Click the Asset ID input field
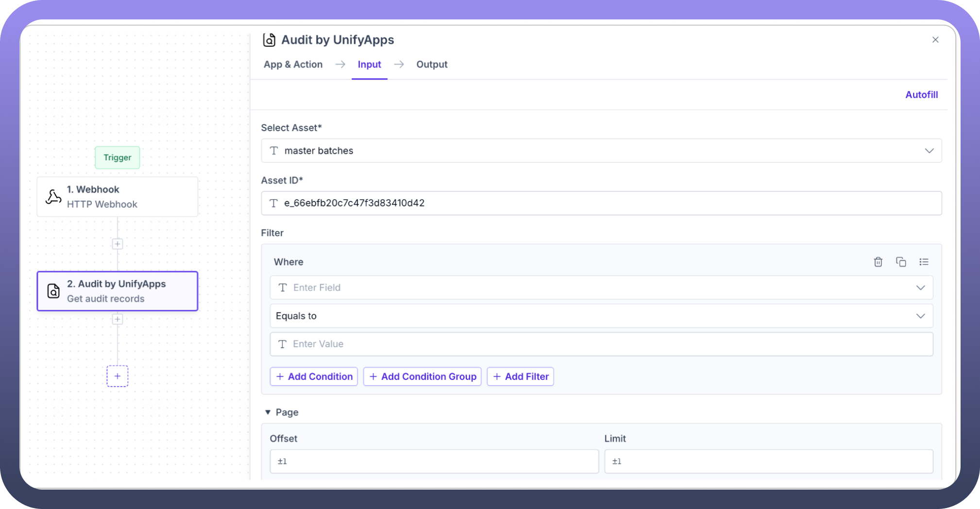 (x=601, y=203)
